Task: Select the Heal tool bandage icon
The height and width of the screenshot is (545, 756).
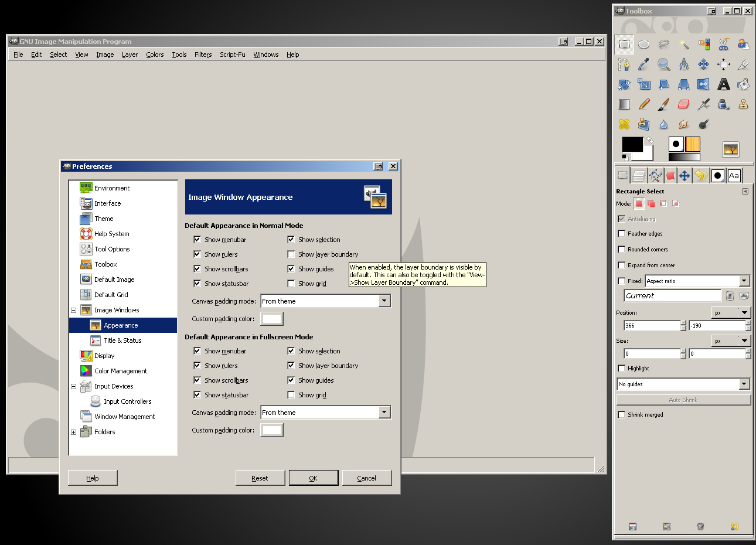Action: tap(624, 124)
